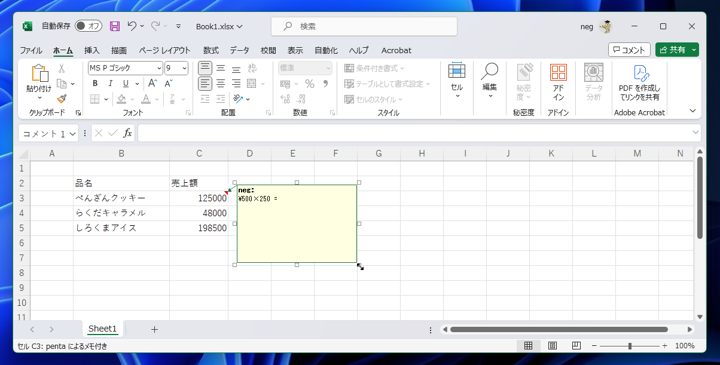The image size is (720, 365).
Task: Add a new sheet with plus button
Action: 154,329
